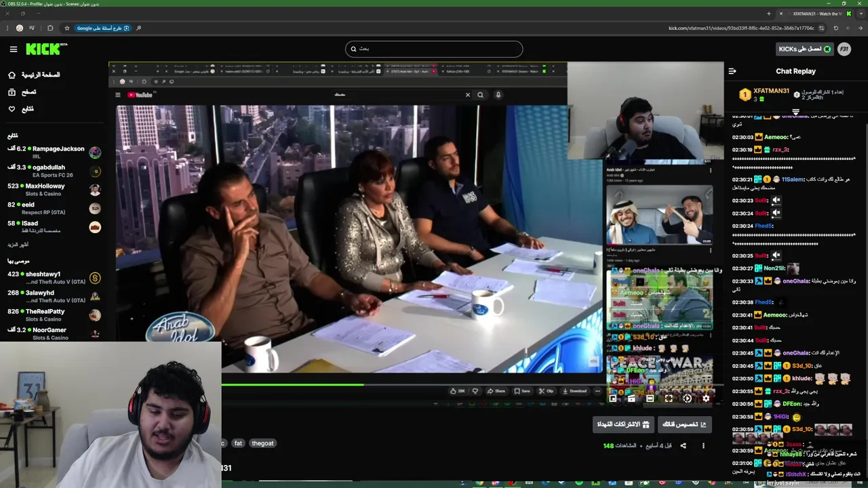Click the Ask Google chip in toolbar
This screenshot has height=488, width=868.
pos(103,28)
